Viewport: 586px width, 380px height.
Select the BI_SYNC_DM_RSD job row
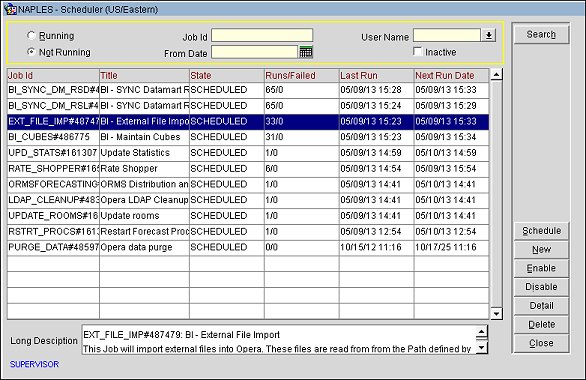point(248,90)
